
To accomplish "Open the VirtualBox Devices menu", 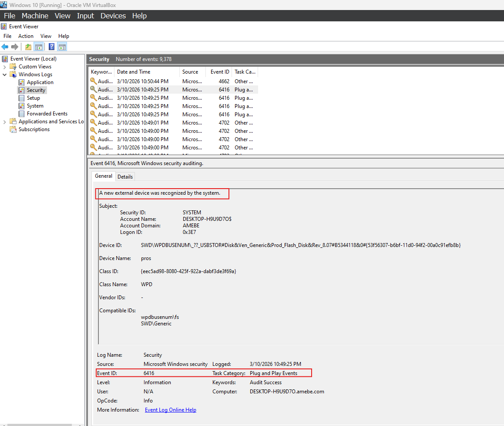I will 113,16.
